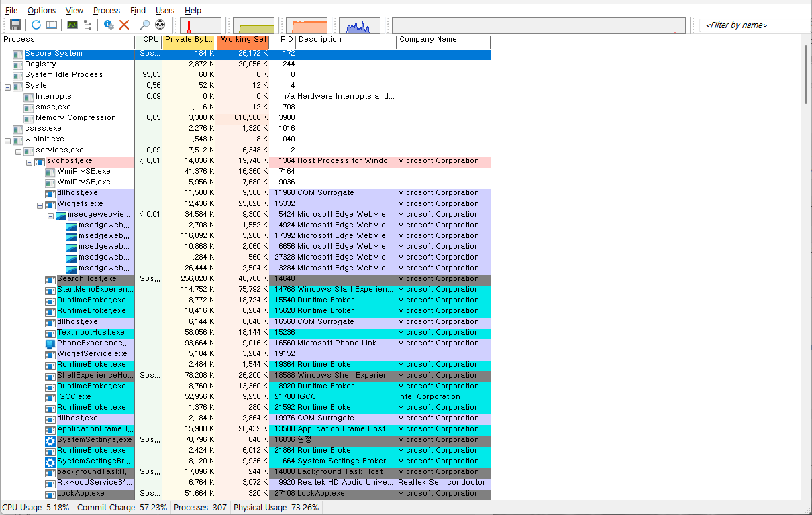Click the msedgewebview parent process icon
This screenshot has width=812, height=515.
coord(61,215)
